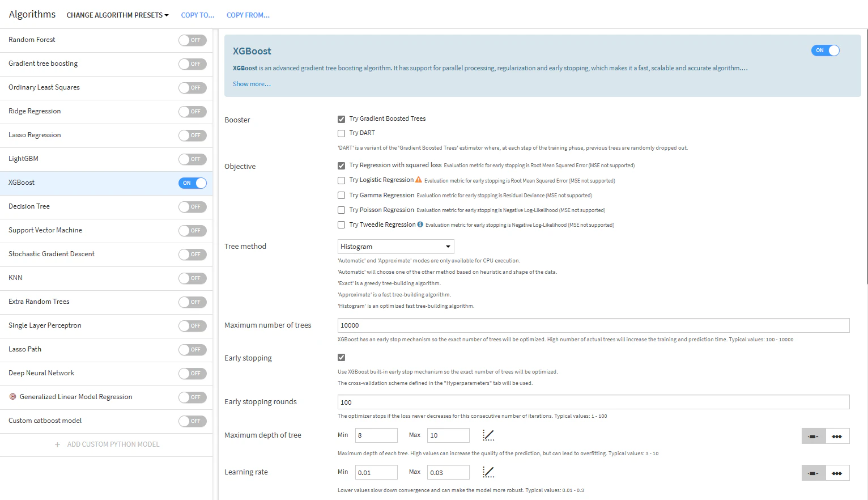The width and height of the screenshot is (868, 500).
Task: Turn off the XGBoost switch in the algorithm list
Action: pos(193,183)
